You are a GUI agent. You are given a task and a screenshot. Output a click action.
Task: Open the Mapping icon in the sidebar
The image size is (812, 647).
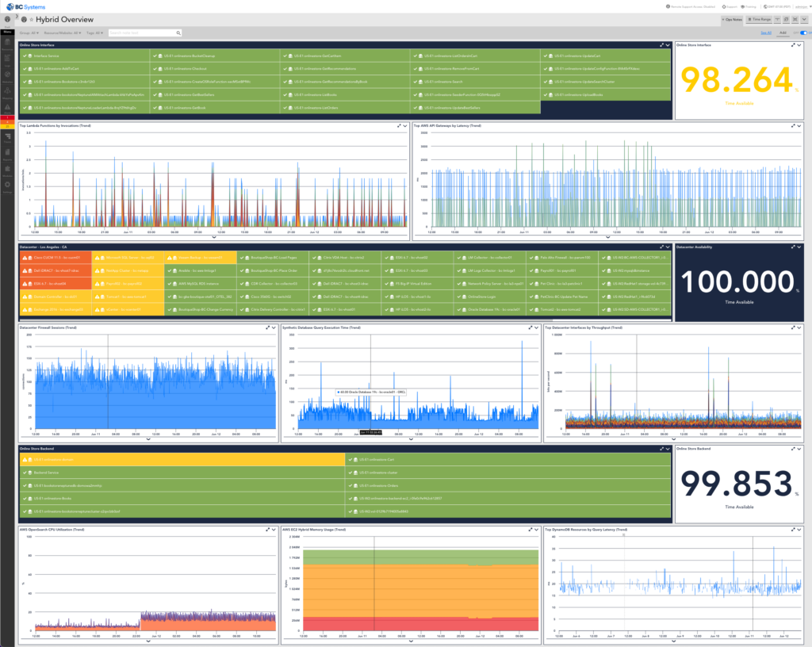7,90
